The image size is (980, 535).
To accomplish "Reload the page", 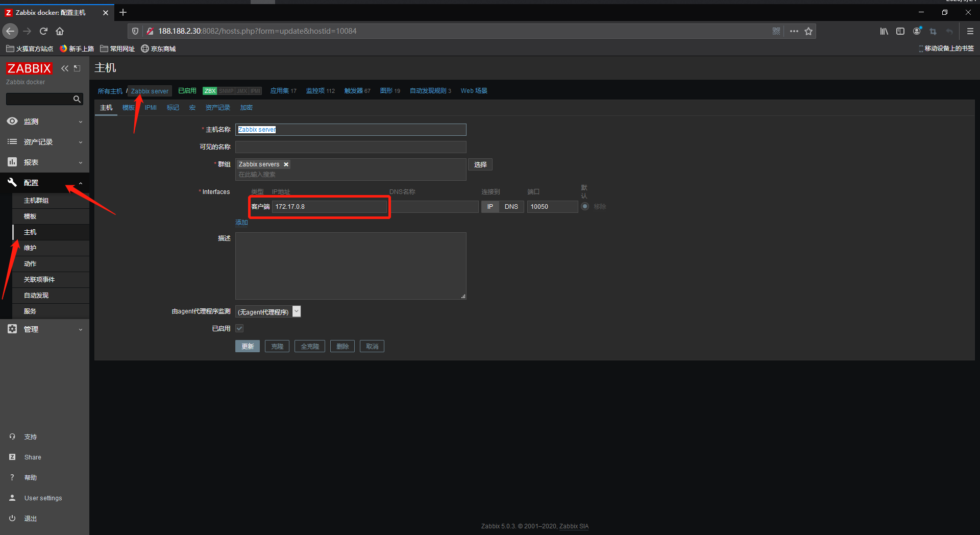I will (43, 31).
